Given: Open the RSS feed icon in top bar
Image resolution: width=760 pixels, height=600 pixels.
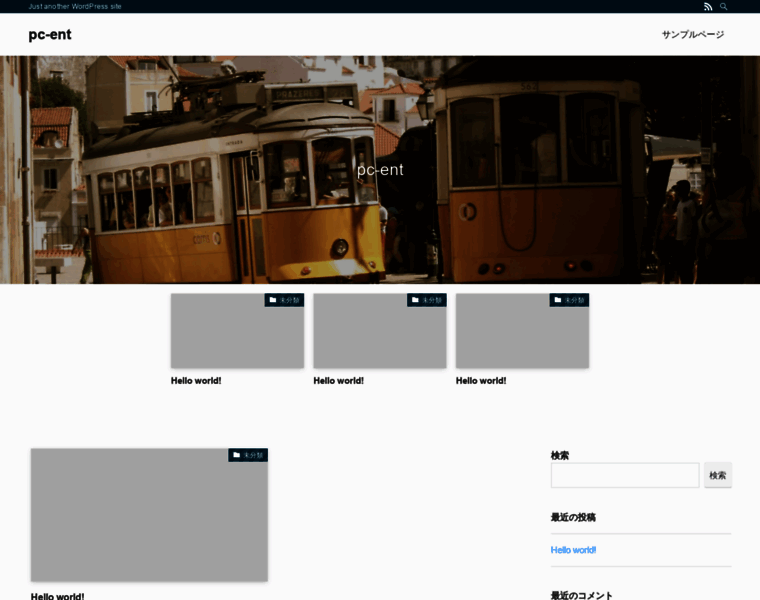Looking at the screenshot, I should tap(708, 7).
